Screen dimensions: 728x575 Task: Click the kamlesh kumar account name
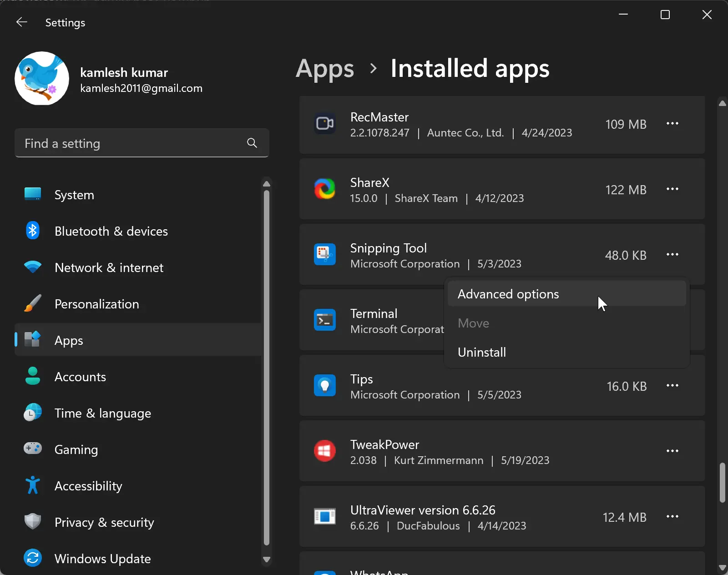pyautogui.click(x=124, y=72)
